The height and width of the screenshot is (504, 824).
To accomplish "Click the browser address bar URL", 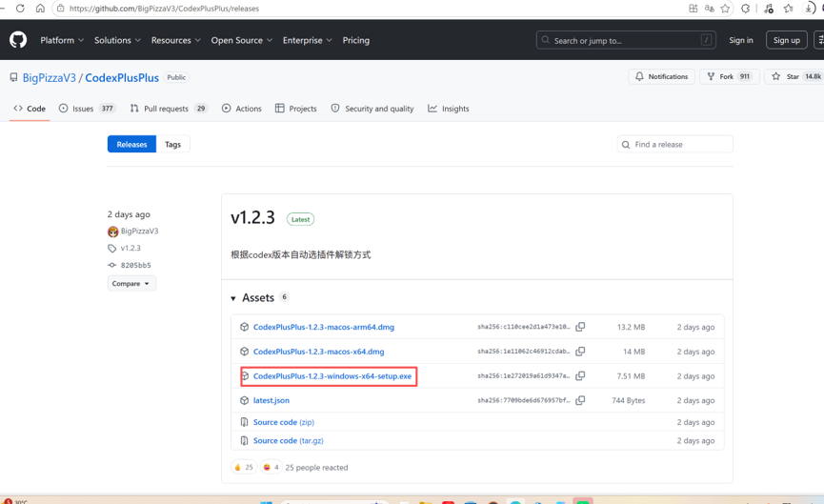I will (x=164, y=9).
